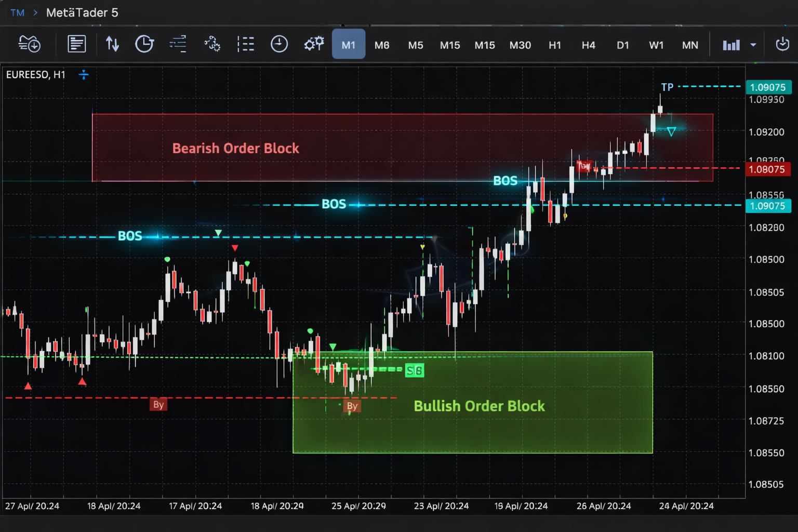This screenshot has width=798, height=532.
Task: Click the TP price label 1.09075
Action: (768, 87)
